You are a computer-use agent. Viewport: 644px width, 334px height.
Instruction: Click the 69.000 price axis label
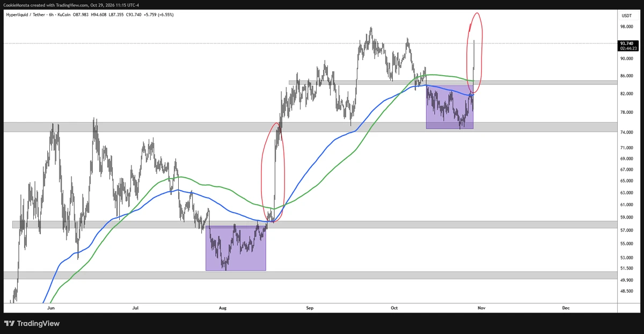(627, 159)
